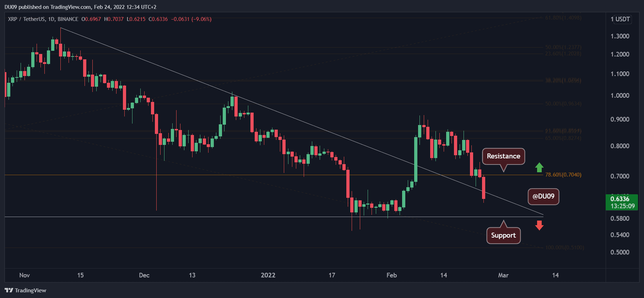Click the Feb date axis label

pos(391,275)
